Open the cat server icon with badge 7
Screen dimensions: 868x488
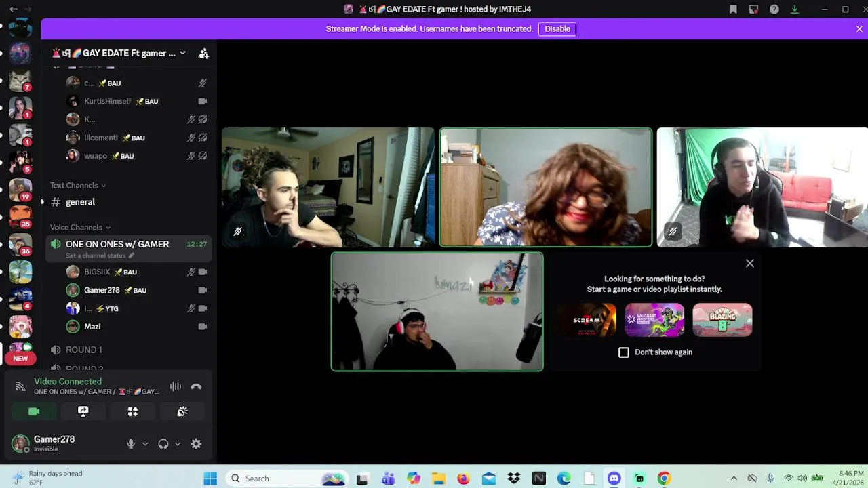20,81
